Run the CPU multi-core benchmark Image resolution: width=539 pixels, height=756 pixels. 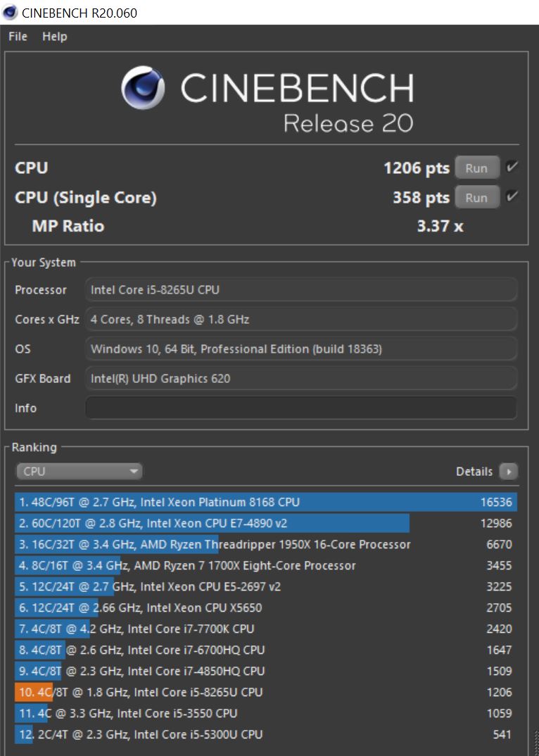pos(476,168)
